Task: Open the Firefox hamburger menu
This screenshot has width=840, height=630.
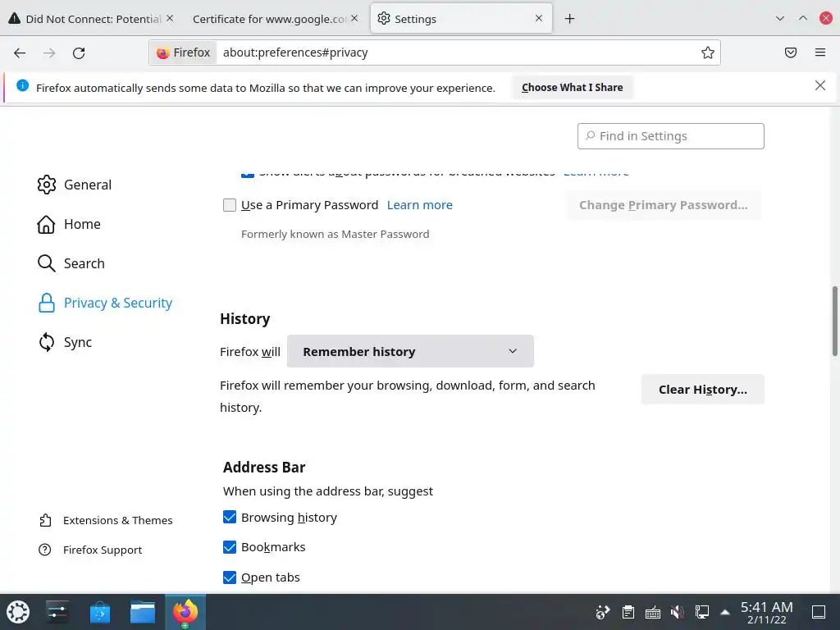Action: 820,52
